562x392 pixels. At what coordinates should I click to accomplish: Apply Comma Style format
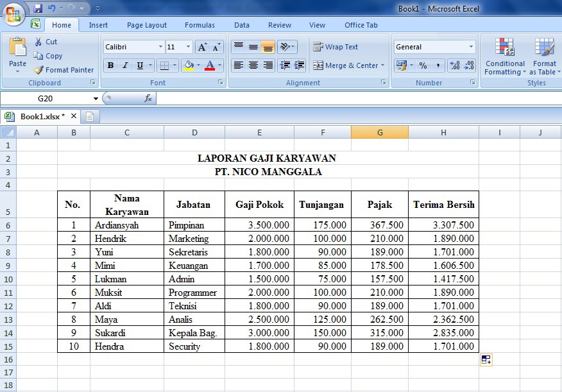click(x=438, y=65)
